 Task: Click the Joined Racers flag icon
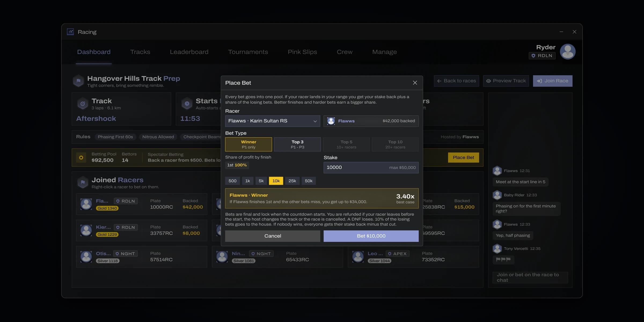coord(83,182)
